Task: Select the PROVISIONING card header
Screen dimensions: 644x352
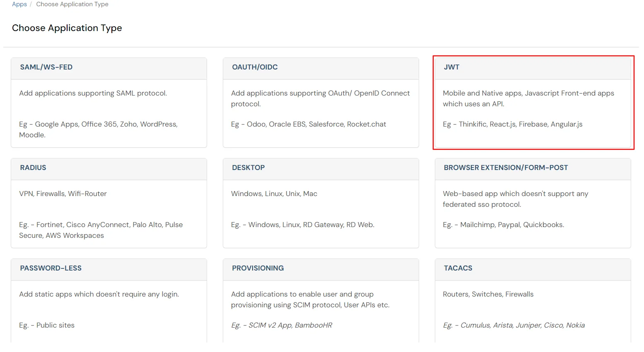Action: pos(258,268)
